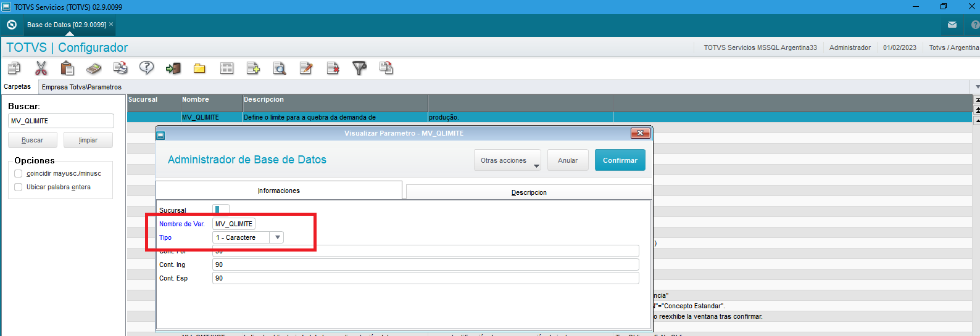Click the Cont. Esp field
This screenshot has width=980, height=336.
click(x=426, y=278)
